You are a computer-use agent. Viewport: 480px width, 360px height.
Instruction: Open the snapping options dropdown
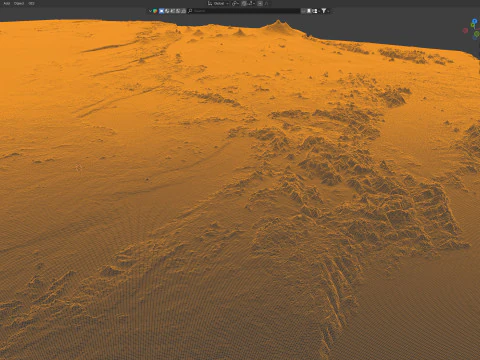point(251,3)
